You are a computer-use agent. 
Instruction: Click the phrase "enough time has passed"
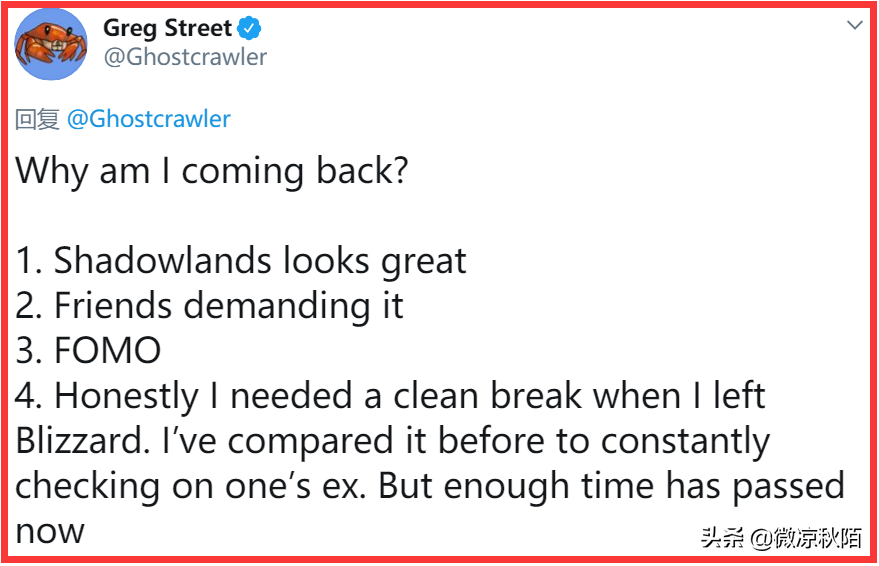pyautogui.click(x=644, y=486)
